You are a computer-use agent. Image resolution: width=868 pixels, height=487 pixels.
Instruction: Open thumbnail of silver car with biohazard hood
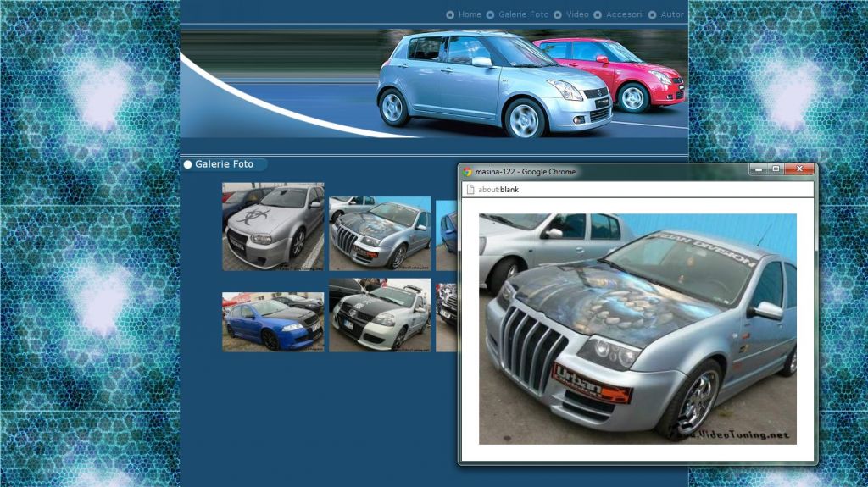[x=273, y=226]
